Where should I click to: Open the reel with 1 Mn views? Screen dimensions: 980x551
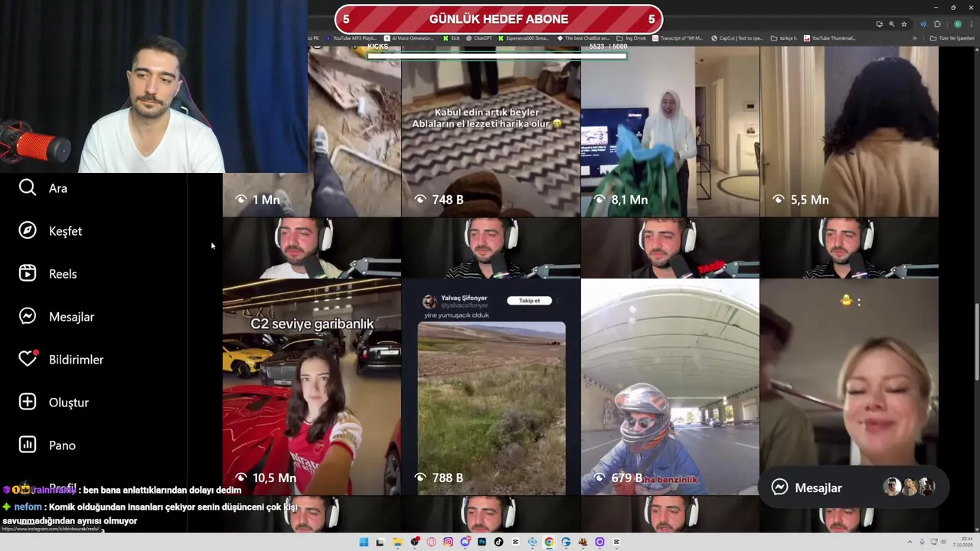pos(312,130)
